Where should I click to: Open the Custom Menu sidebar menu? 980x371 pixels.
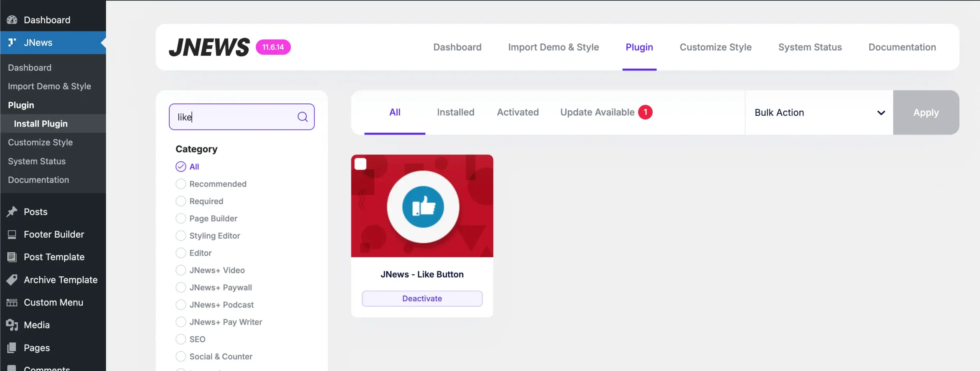[53, 302]
